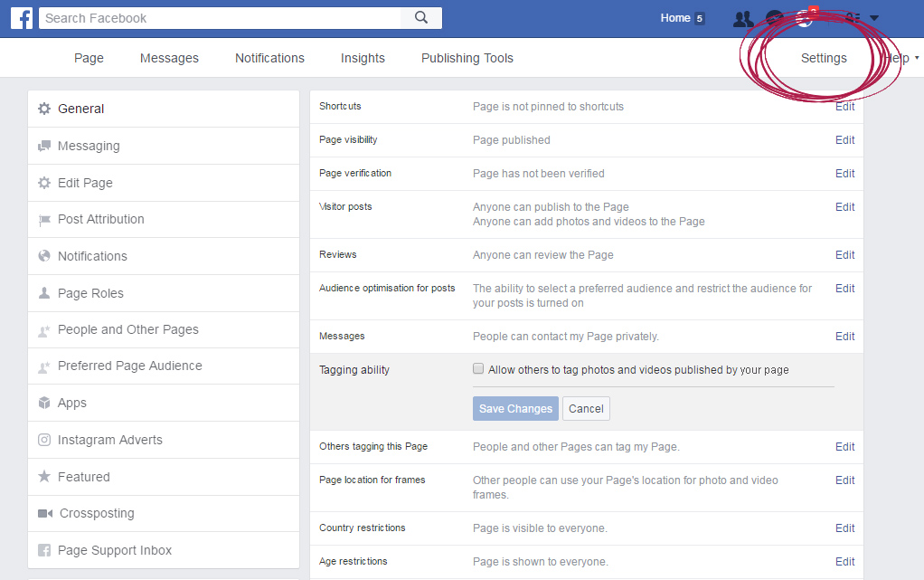This screenshot has width=924, height=580.
Task: Open the friend requests icon
Action: [743, 18]
